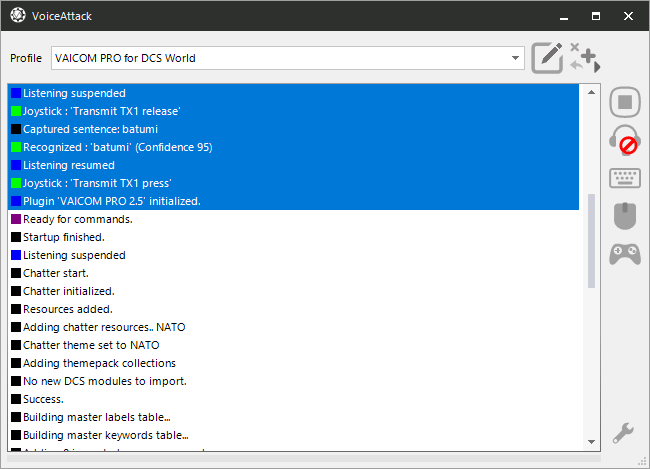Select 'Joystick : Transmit TX1 release' log entry
The height and width of the screenshot is (469, 650).
tap(293, 111)
